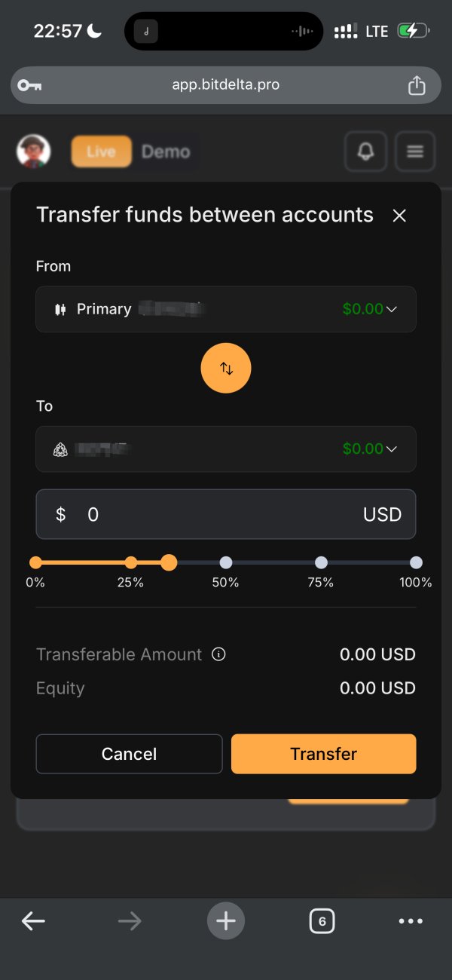Set slider to 50% mark
The width and height of the screenshot is (452, 980).
coord(225,562)
